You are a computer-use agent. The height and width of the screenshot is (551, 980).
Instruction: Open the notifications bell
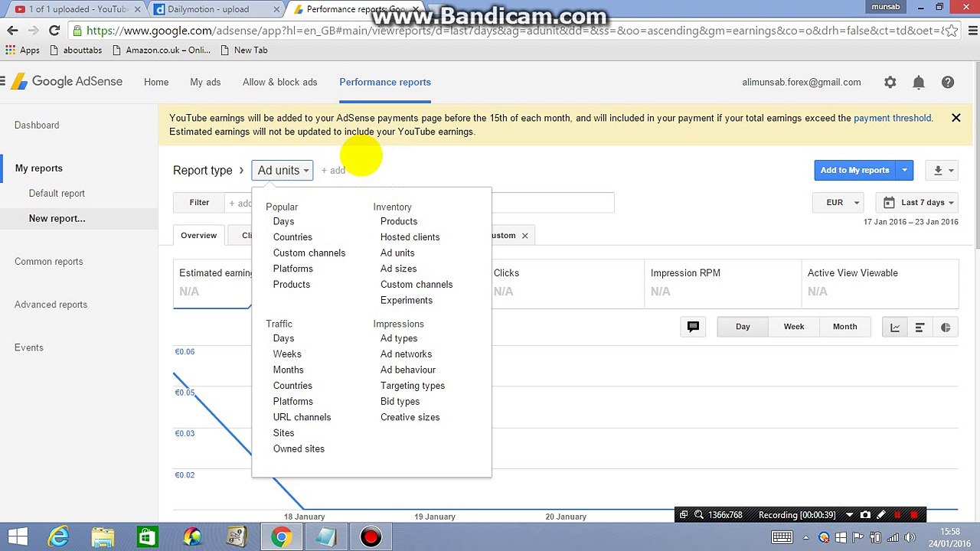point(919,83)
